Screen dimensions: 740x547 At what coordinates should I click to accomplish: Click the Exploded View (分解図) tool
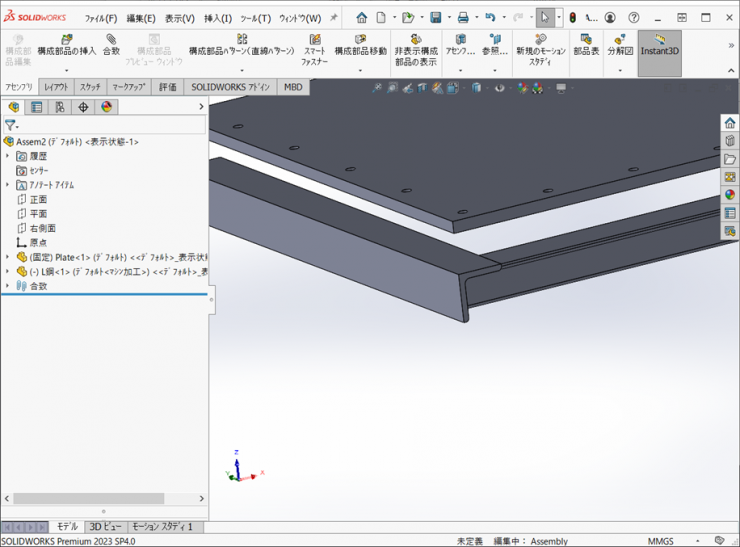[619, 39]
